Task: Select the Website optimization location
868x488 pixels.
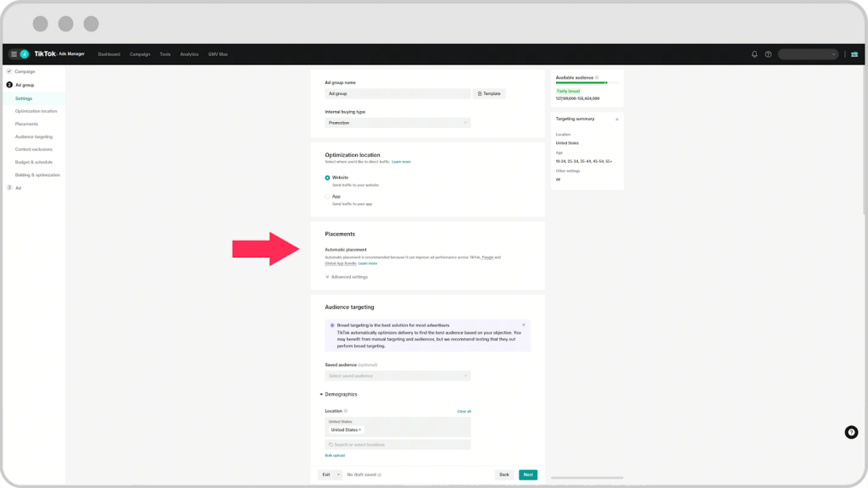Action: [x=328, y=177]
